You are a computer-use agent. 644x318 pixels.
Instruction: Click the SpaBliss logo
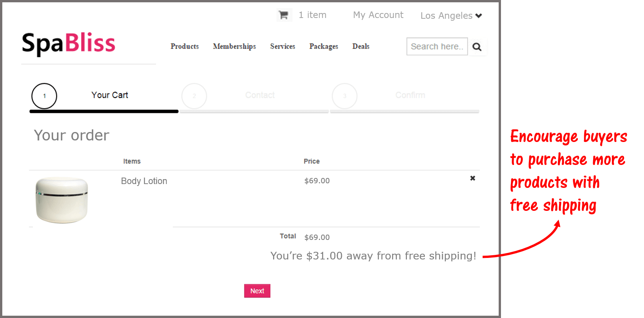click(x=68, y=43)
